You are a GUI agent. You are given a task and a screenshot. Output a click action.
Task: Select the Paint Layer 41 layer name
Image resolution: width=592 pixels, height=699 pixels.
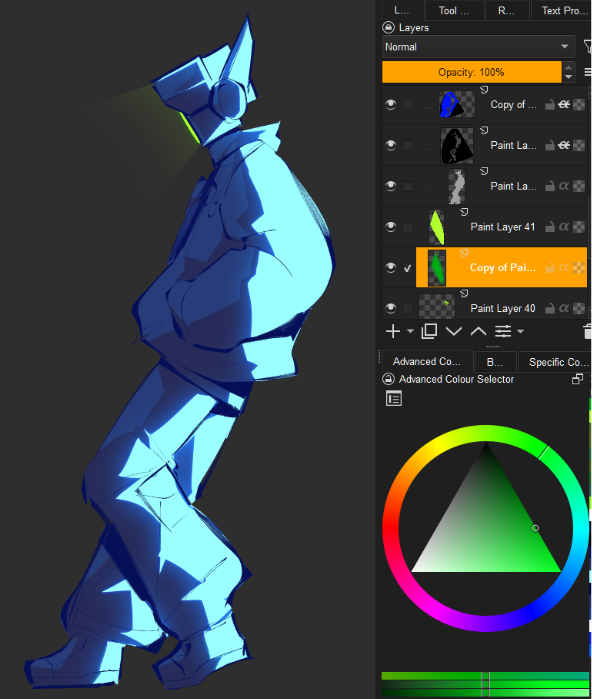click(x=502, y=227)
